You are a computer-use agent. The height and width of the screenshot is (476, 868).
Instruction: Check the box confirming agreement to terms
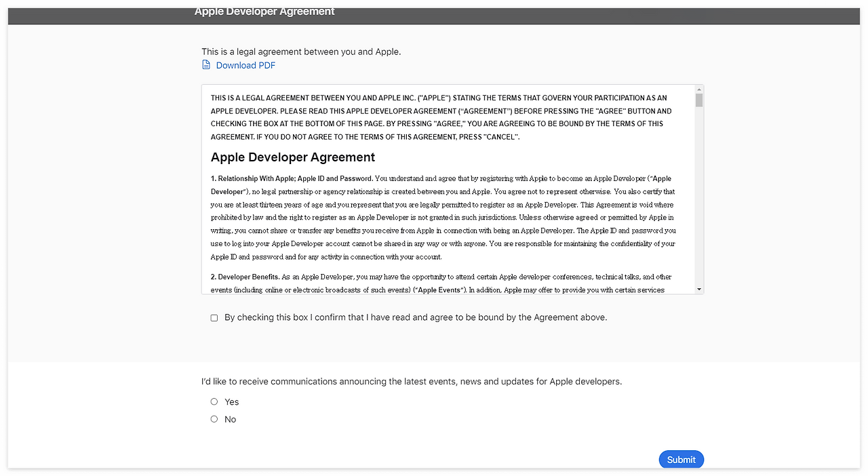(x=214, y=317)
